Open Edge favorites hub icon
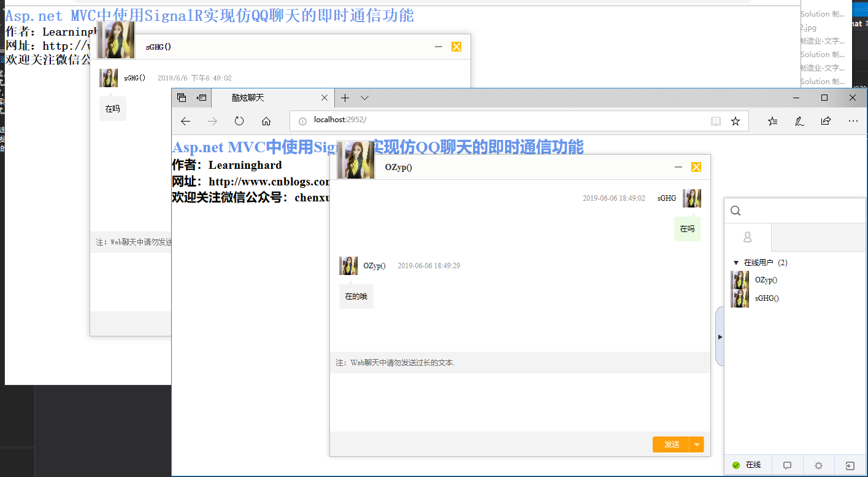The width and height of the screenshot is (868, 477). [x=772, y=122]
